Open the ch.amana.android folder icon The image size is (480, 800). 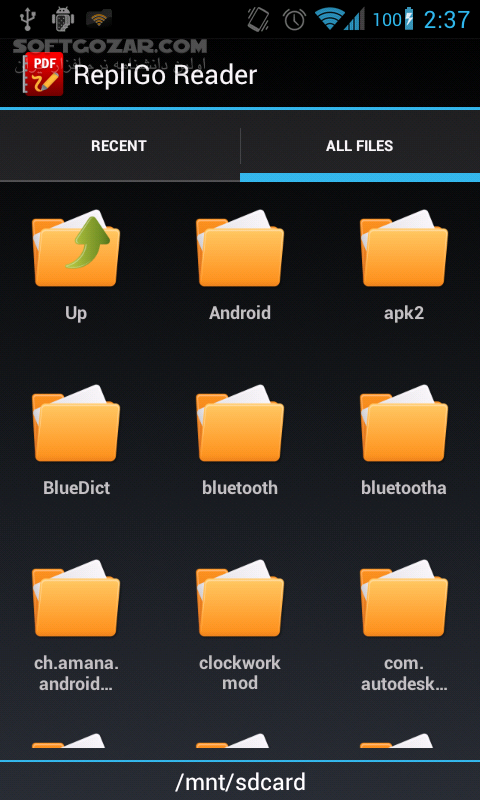(76, 598)
